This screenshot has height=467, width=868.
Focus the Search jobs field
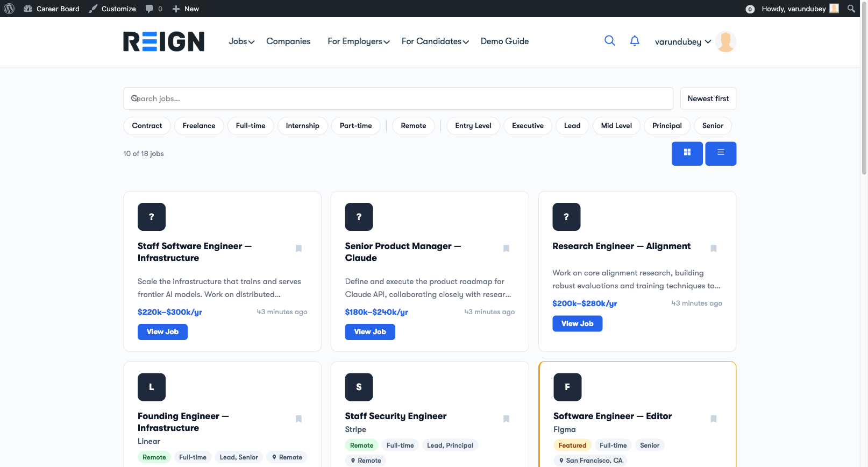(x=399, y=98)
